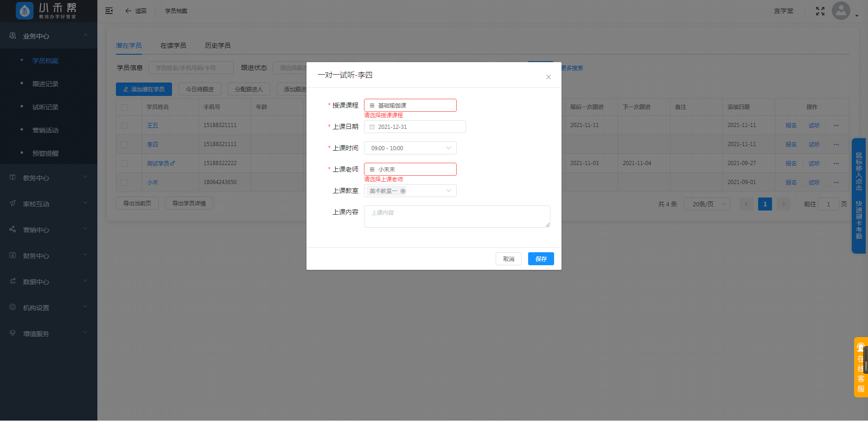Click the calendar icon in 上课日期 field
Image resolution: width=868 pixels, height=421 pixels.
pyautogui.click(x=372, y=127)
